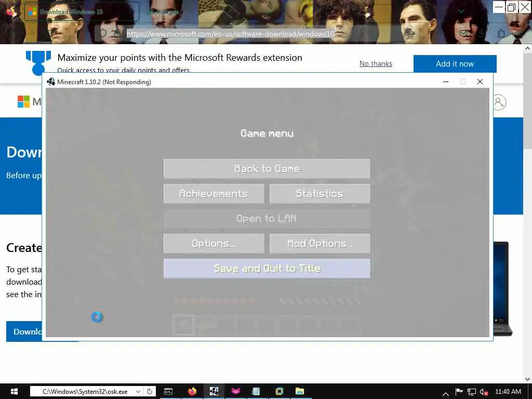Image resolution: width=532 pixels, height=399 pixels.
Task: Open Mod Options... in game menu
Action: (320, 244)
